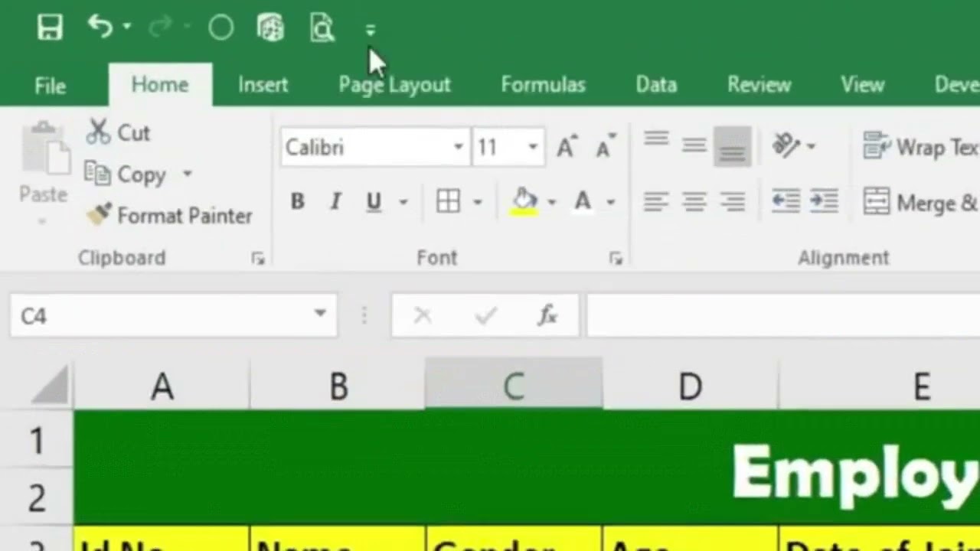Click the Cut button
Viewport: 980px width, 551px height.
click(119, 132)
